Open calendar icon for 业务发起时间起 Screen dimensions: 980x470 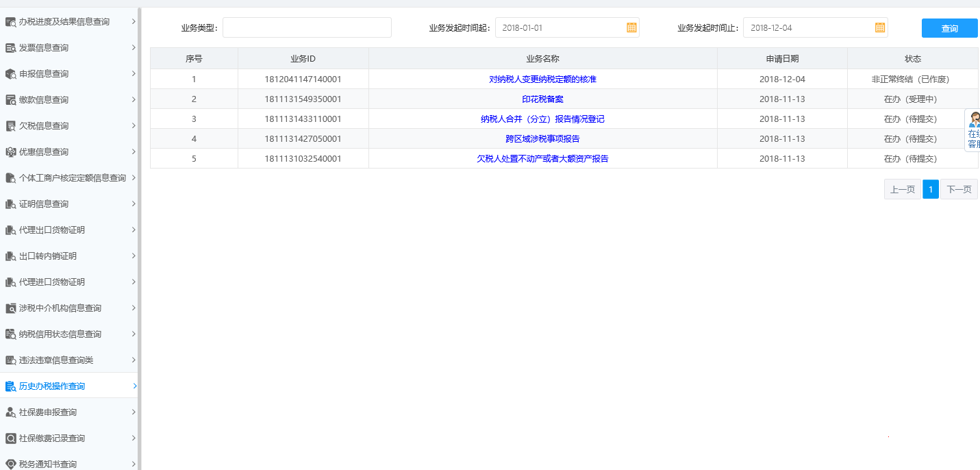coord(631,27)
